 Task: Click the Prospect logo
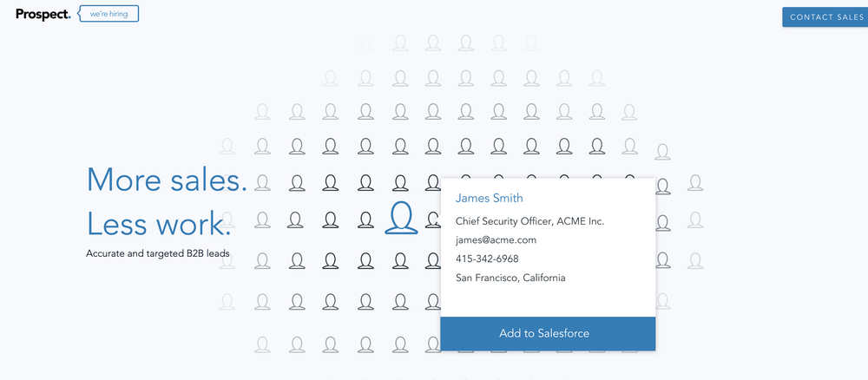pos(43,14)
